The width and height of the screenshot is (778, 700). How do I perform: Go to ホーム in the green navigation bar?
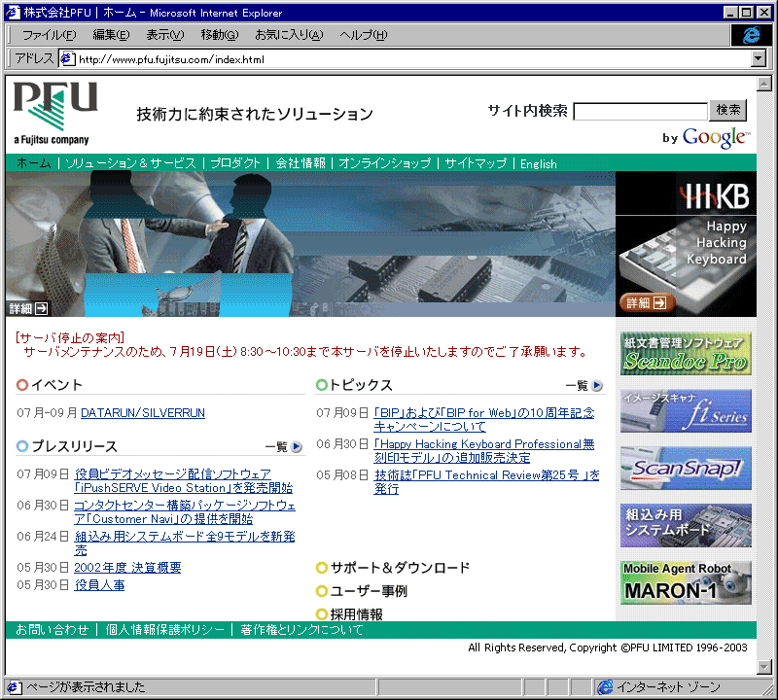coord(34,163)
